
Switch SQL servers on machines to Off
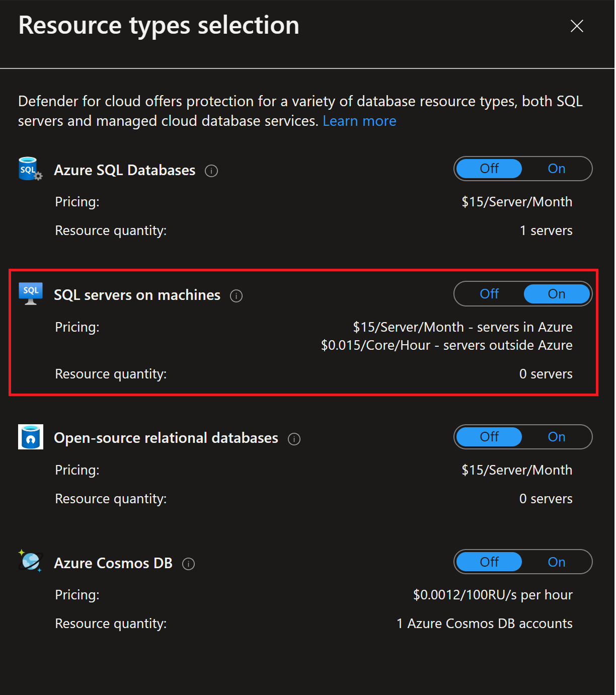click(489, 294)
